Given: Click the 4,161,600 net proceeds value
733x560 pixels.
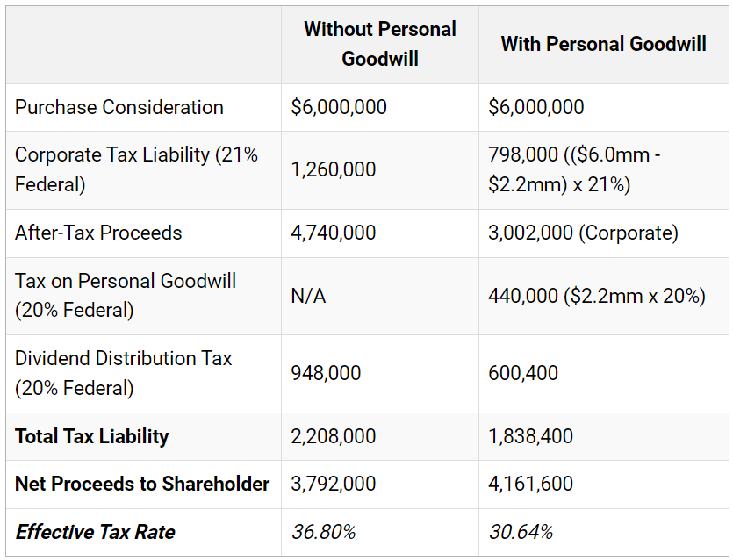Looking at the screenshot, I should point(530,485).
